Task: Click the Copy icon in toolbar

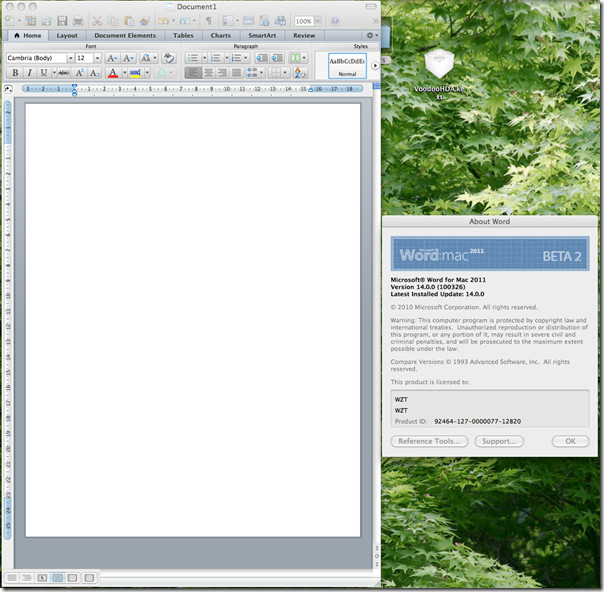Action: [x=113, y=20]
